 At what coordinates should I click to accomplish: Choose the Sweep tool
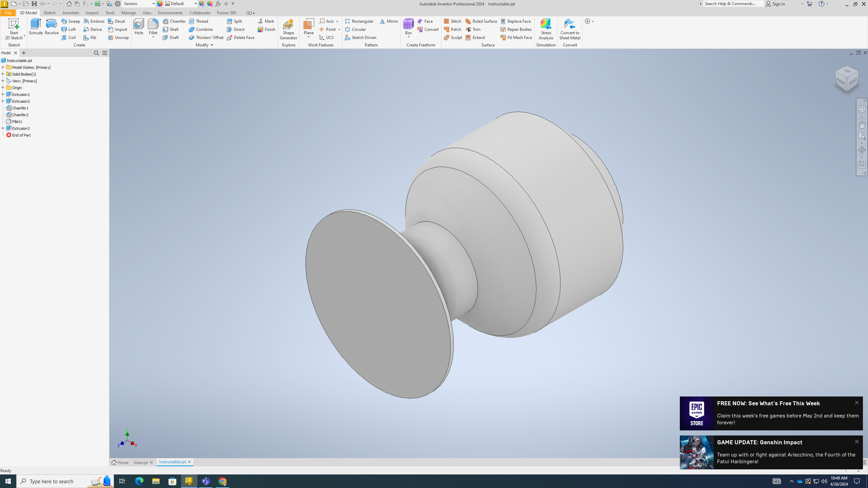(x=71, y=21)
